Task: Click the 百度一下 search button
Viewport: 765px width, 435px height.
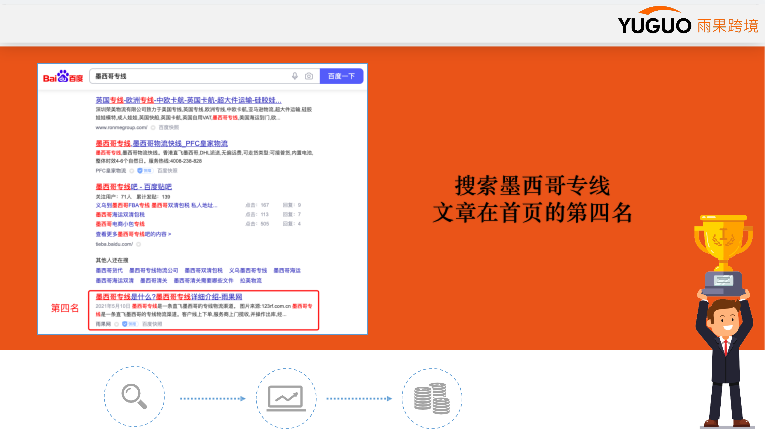Action: point(342,76)
